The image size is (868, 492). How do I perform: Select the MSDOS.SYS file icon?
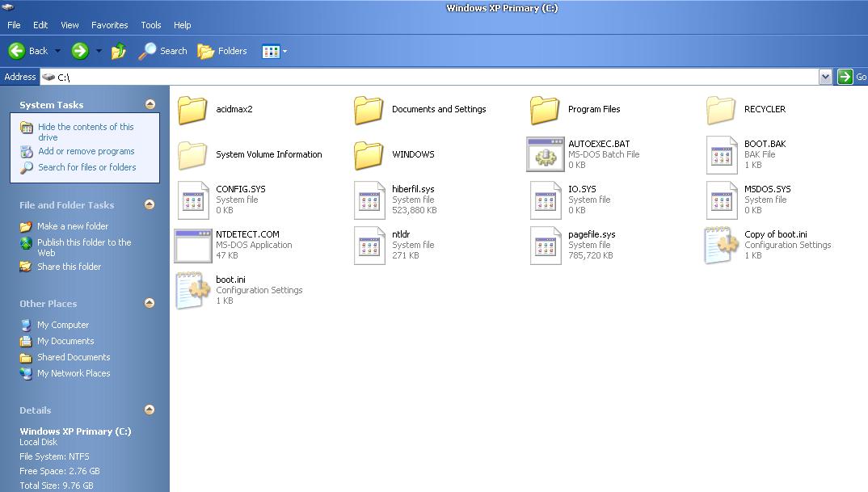[722, 200]
